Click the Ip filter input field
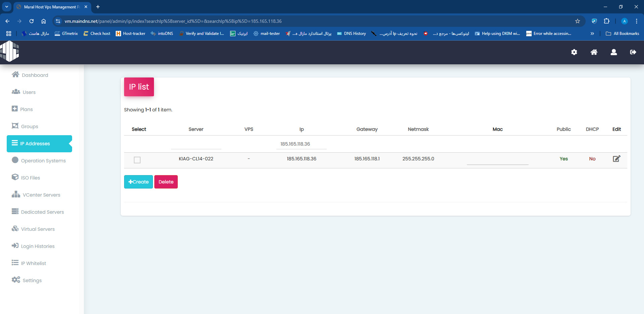Screen dimensions: 644x314 click(301, 144)
